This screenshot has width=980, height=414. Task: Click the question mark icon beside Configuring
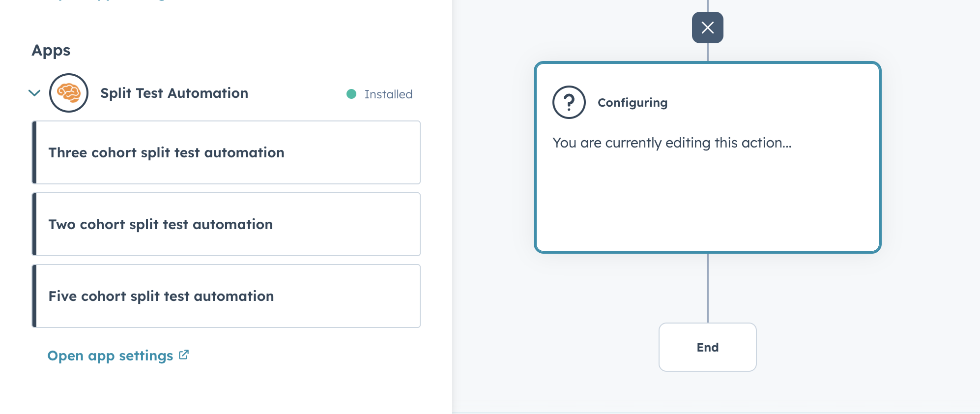coord(570,102)
